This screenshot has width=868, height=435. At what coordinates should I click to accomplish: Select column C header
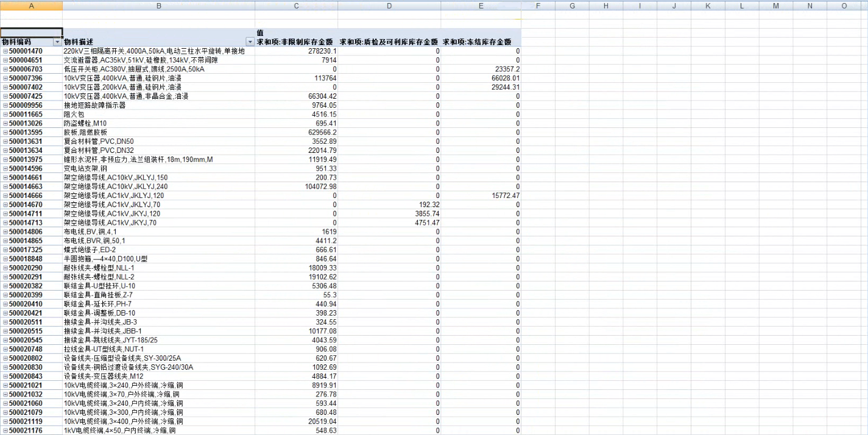(296, 5)
